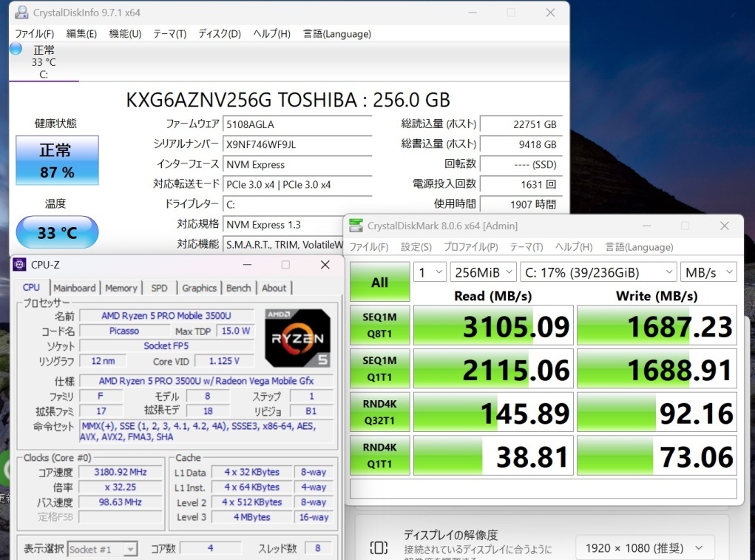The height and width of the screenshot is (560, 755).
Task: Switch to the Graphics tab in CPU-Z
Action: [x=200, y=288]
